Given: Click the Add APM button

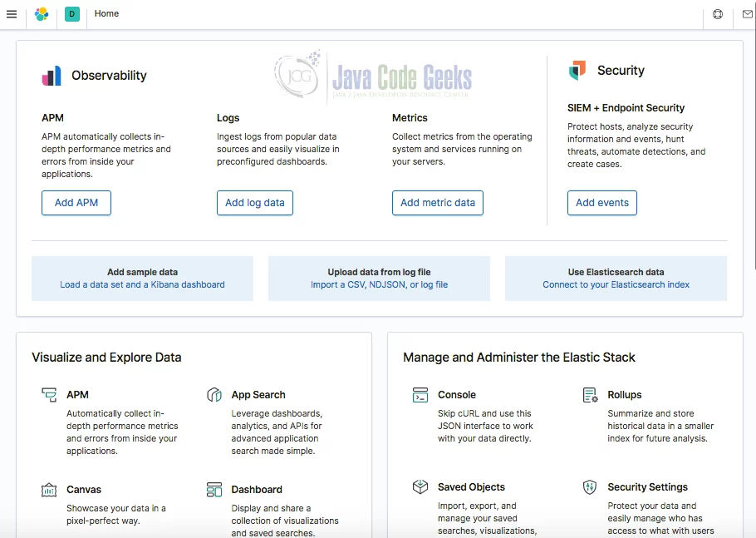Looking at the screenshot, I should [76, 203].
